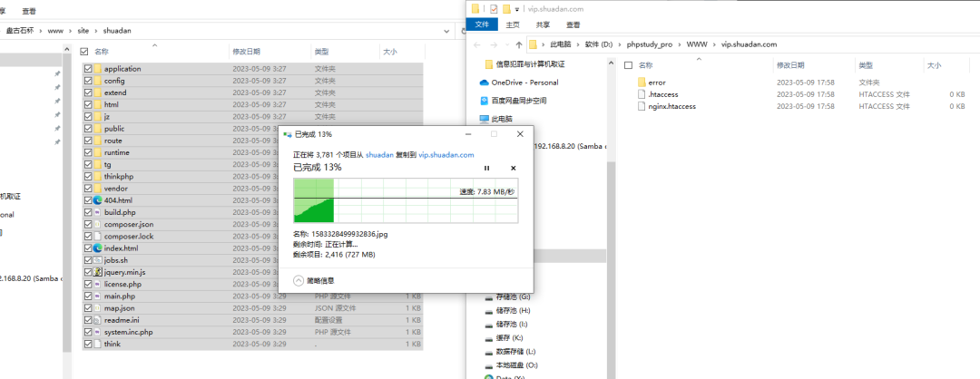Expand chevron after 软件 (D:) in address bar
The width and height of the screenshot is (980, 379).
[x=620, y=45]
